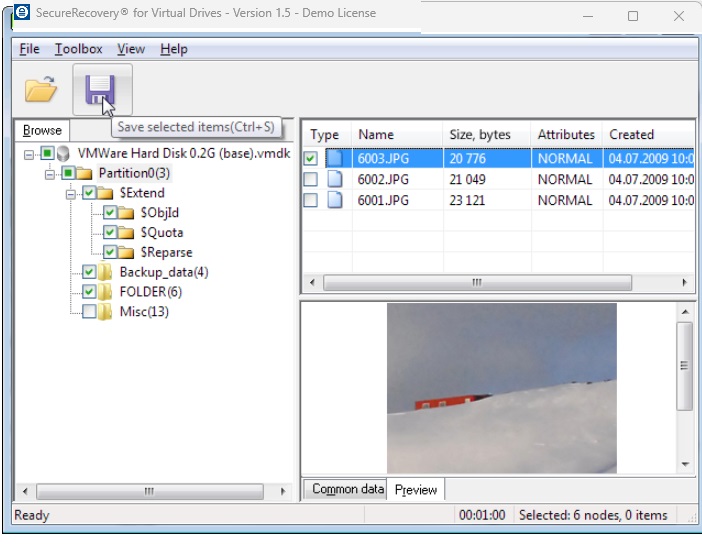Click the Backup_data folder icon
Screen dimensions: 702x549
(105, 272)
